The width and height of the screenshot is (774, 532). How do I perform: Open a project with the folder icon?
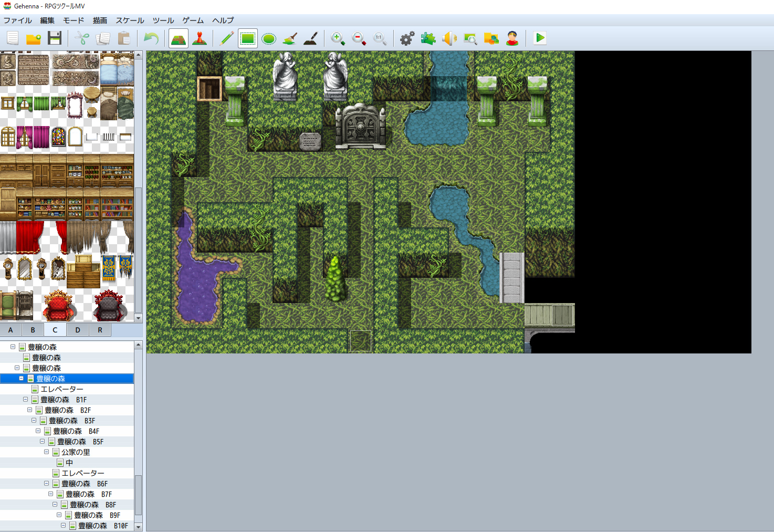coord(34,38)
